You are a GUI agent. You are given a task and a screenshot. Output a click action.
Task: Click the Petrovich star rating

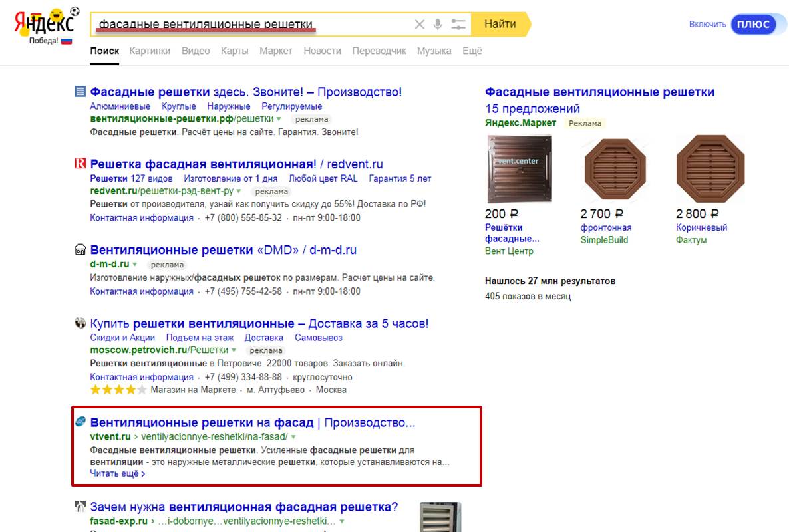click(x=118, y=390)
